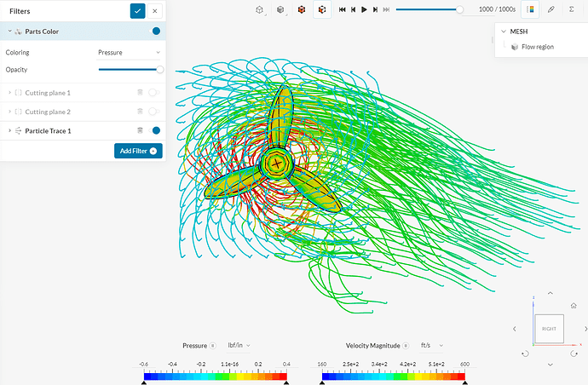The width and height of the screenshot is (588, 385).
Task: Enable the Cutting plane 2 toggle
Action: point(153,112)
